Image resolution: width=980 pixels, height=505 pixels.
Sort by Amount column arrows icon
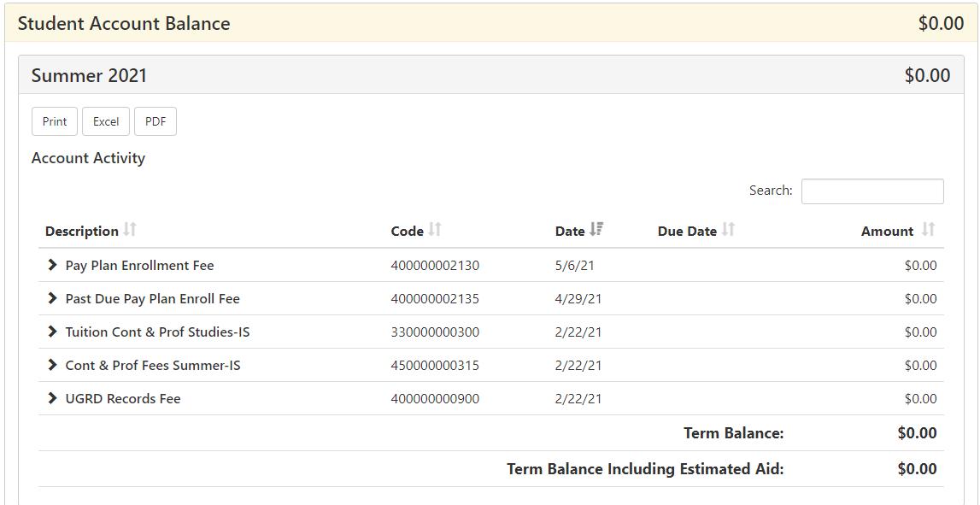click(928, 230)
